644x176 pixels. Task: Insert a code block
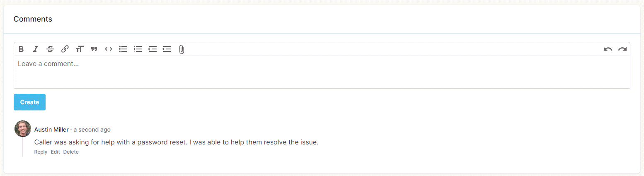[109, 49]
